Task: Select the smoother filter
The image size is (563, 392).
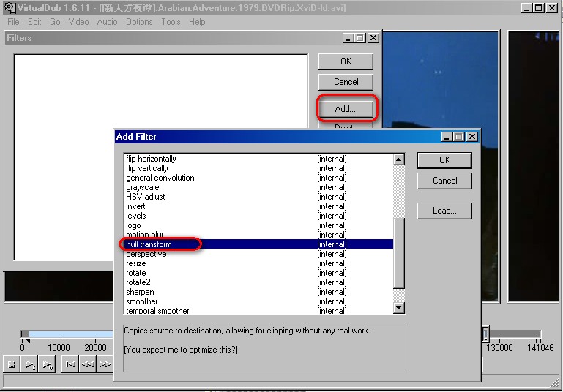Action: click(258, 301)
